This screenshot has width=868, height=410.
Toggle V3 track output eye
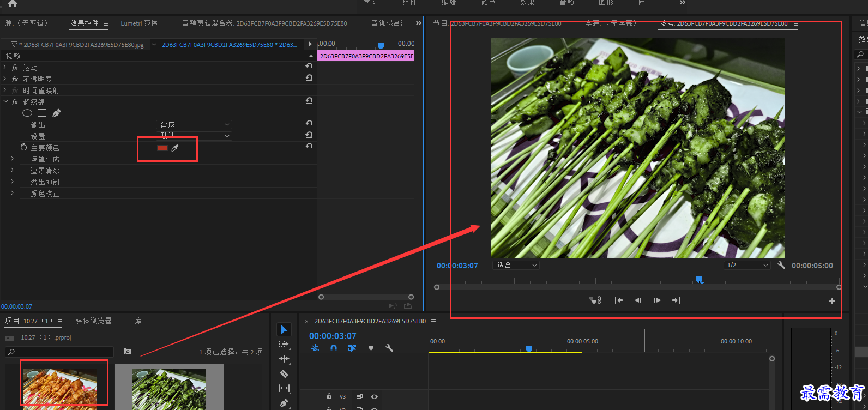click(x=374, y=396)
